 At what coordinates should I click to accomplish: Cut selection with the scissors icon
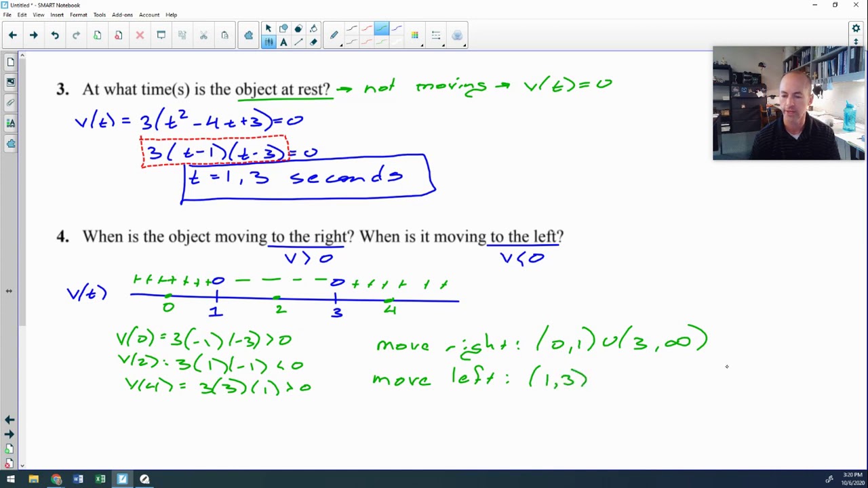click(x=203, y=35)
